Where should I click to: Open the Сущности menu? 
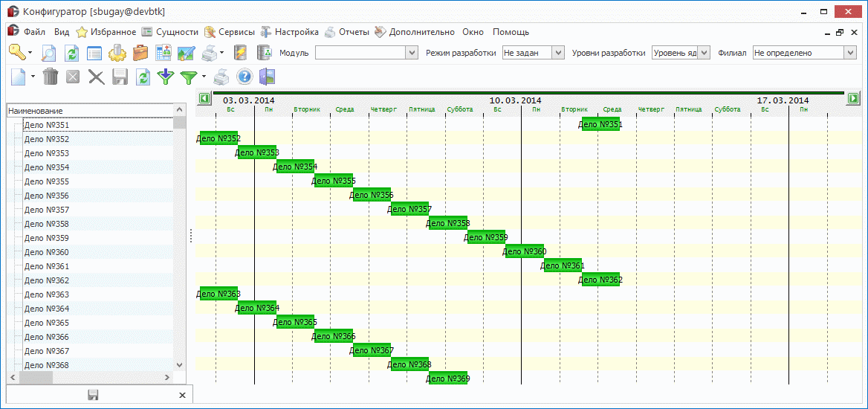170,32
